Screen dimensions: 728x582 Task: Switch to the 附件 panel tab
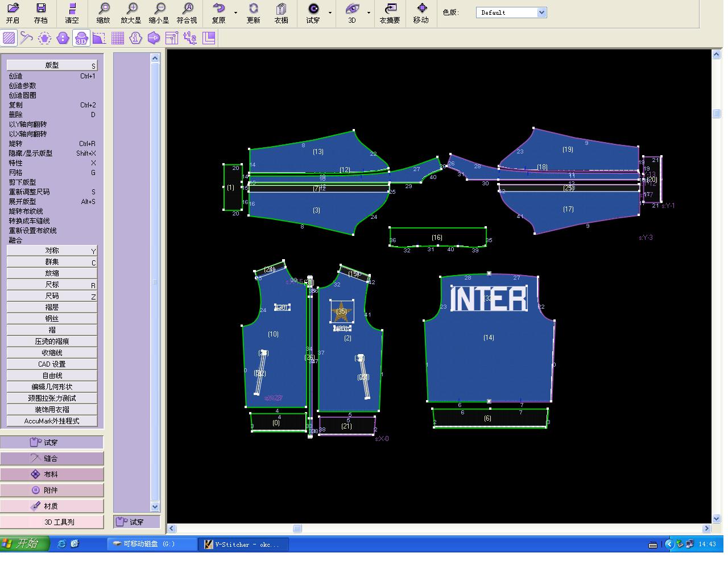coord(52,490)
